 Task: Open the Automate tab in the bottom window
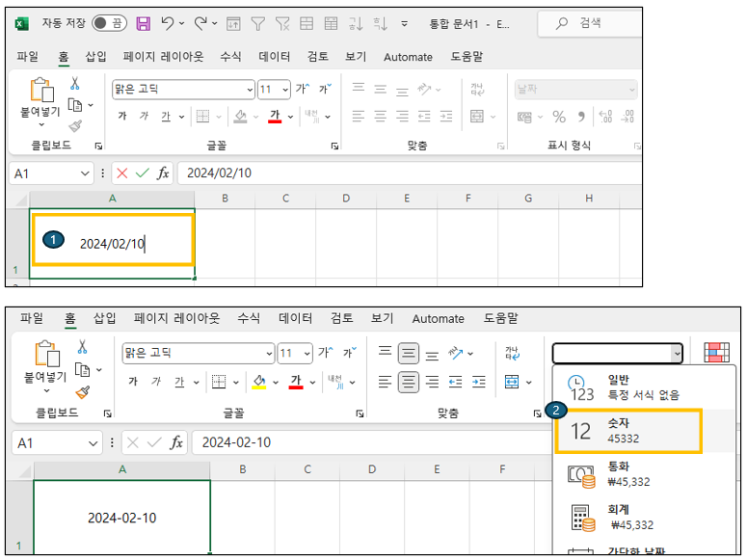[x=439, y=319]
